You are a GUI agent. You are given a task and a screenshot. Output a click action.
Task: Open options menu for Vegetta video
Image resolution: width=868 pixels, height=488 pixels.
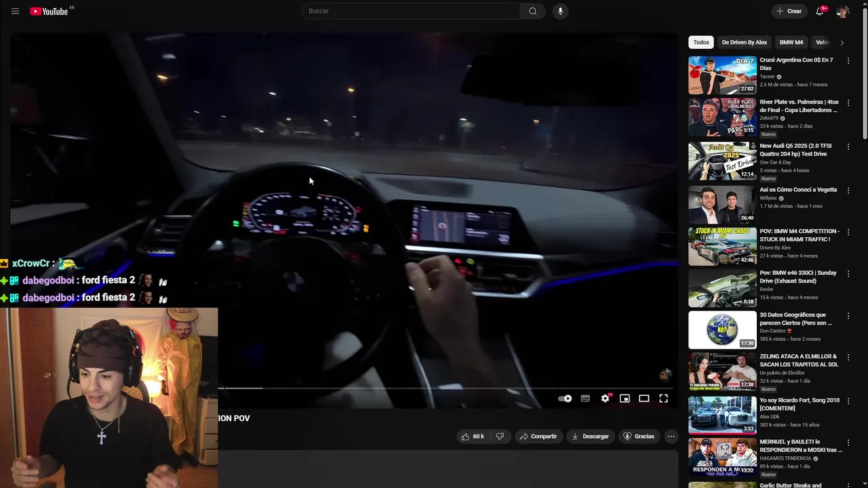[x=848, y=190]
